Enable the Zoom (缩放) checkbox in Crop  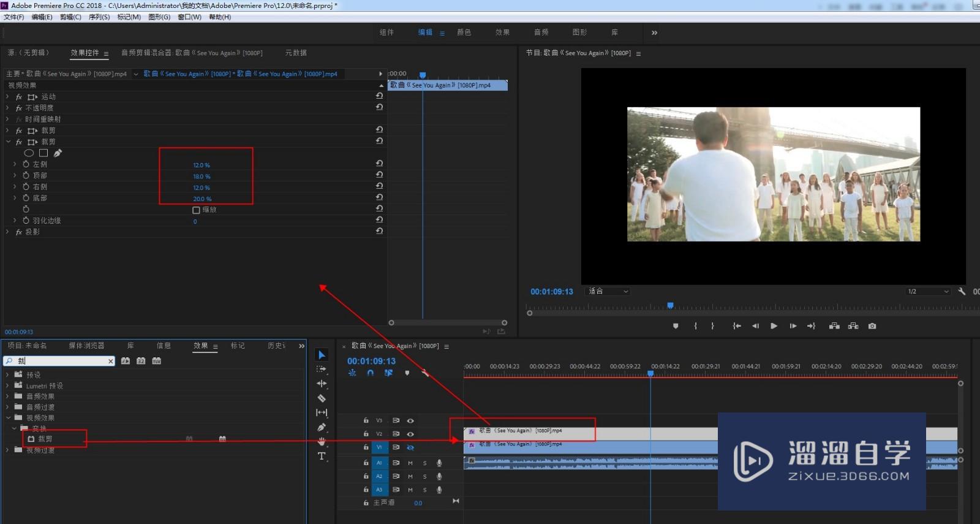196,210
